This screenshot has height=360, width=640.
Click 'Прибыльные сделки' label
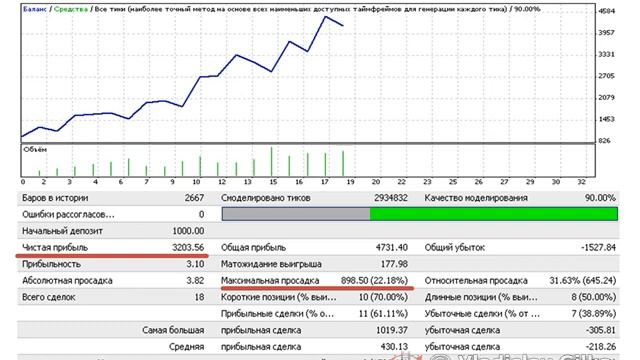click(x=278, y=314)
